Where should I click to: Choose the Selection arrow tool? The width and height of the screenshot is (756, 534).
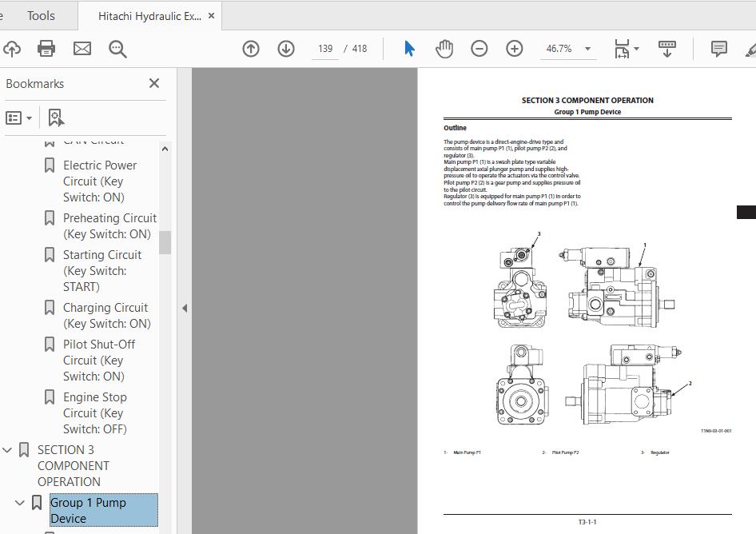(x=409, y=49)
